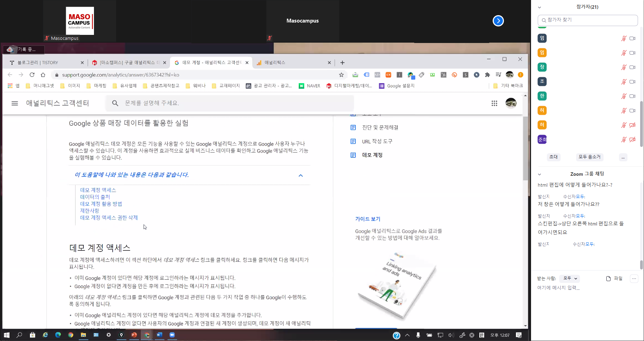Screen dimensions: 644x341
Task: Click the Mute All button
Action: pos(589,157)
